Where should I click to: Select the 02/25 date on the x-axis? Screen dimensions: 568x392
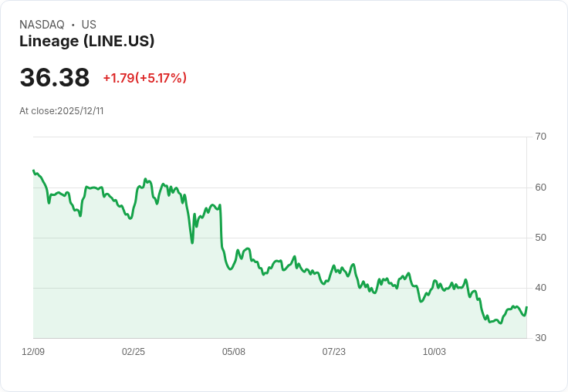134,352
